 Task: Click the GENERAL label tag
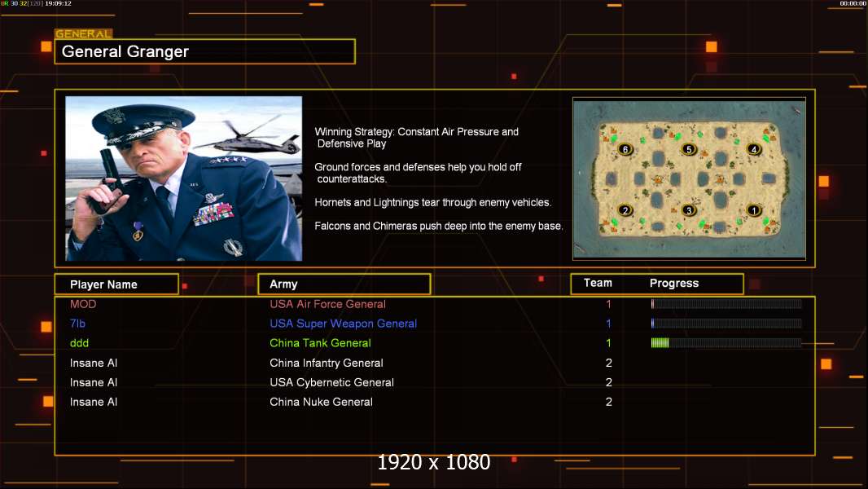(x=83, y=33)
